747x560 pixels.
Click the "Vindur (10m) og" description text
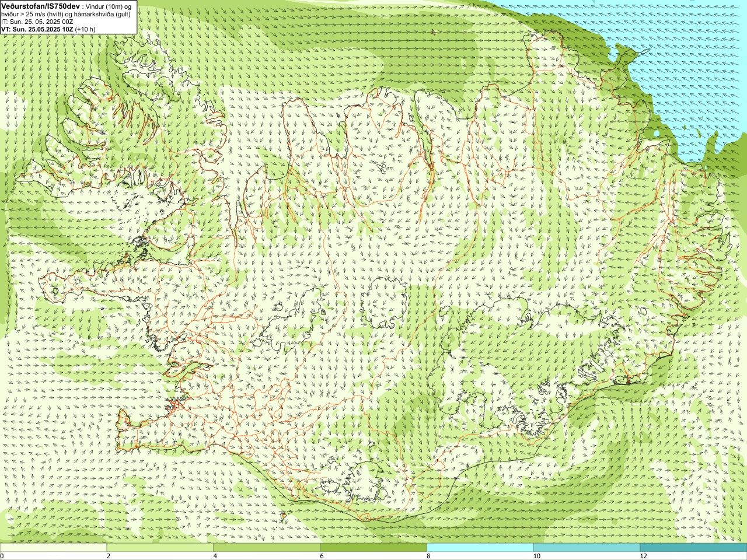[x=109, y=6]
